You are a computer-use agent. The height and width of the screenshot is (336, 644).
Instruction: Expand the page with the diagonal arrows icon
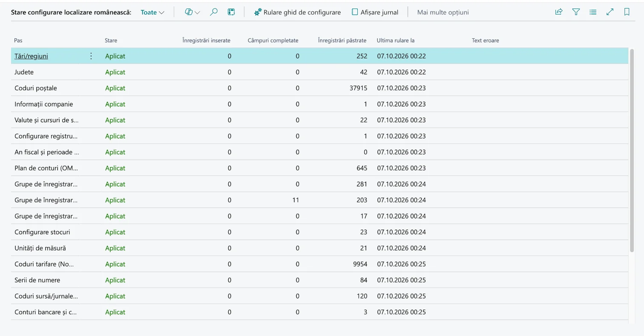(x=610, y=12)
